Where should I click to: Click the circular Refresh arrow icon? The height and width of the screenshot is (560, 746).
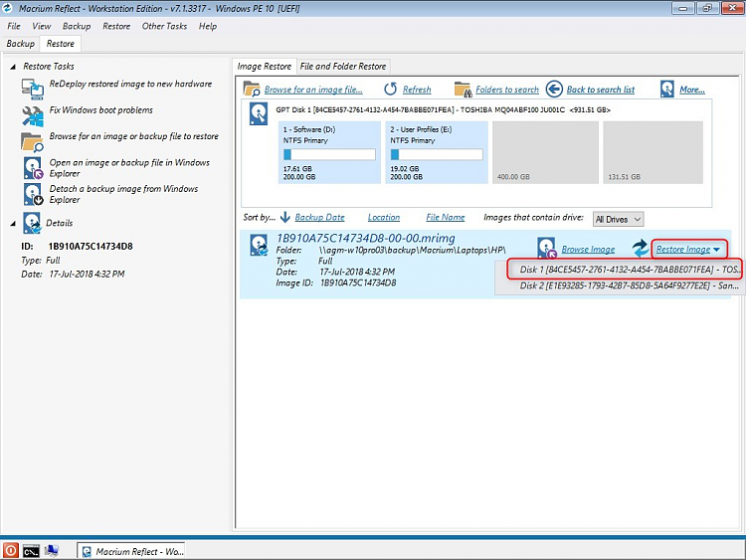tap(391, 89)
